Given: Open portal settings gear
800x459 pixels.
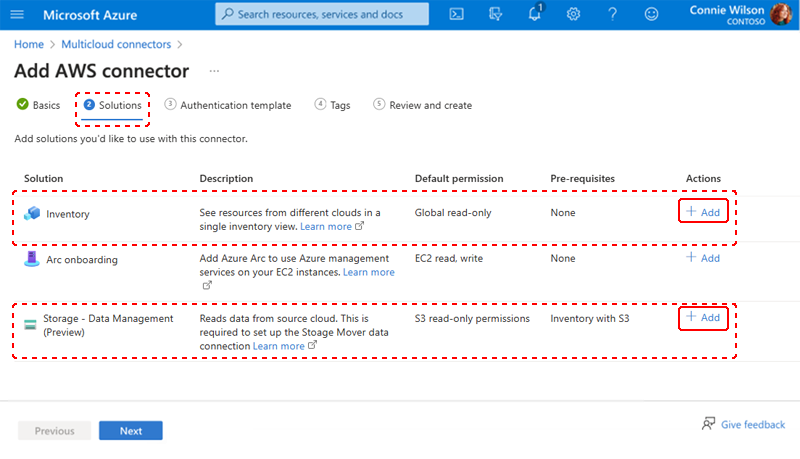Looking at the screenshot, I should tap(573, 14).
